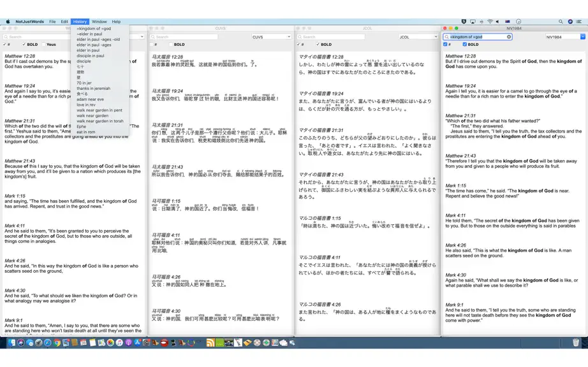588x367 pixels.
Task: Select history entry 'thanks in jeremiah'
Action: pos(99,89)
